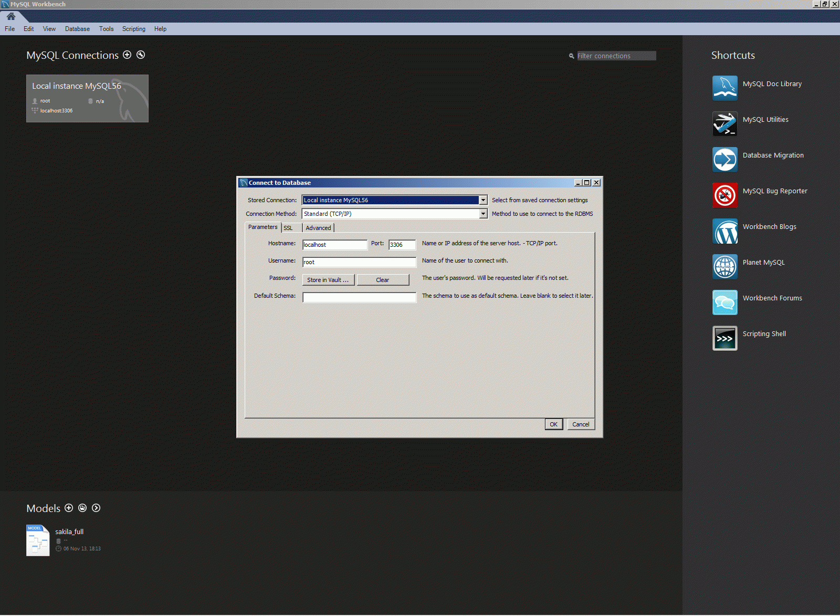Cancel the Connect to Database dialog
The width and height of the screenshot is (840, 616).
tap(581, 424)
